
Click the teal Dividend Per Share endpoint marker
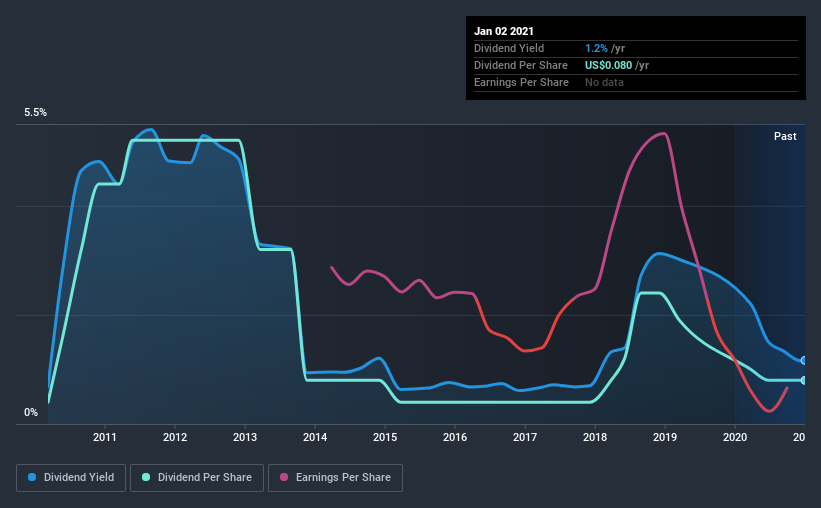coord(803,380)
